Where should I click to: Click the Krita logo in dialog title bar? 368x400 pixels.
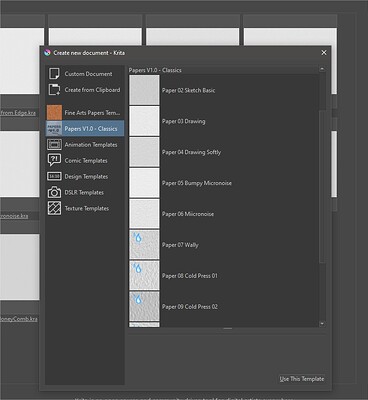(x=47, y=53)
